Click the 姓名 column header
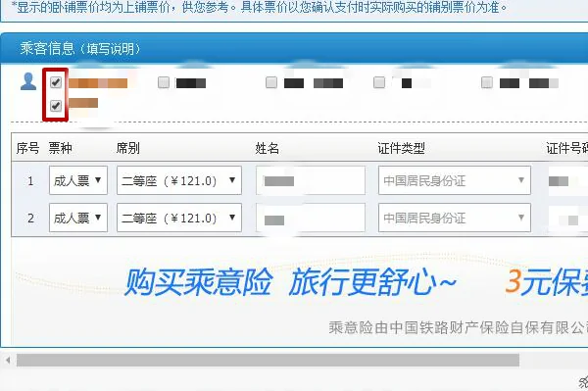The image size is (588, 391). (267, 148)
